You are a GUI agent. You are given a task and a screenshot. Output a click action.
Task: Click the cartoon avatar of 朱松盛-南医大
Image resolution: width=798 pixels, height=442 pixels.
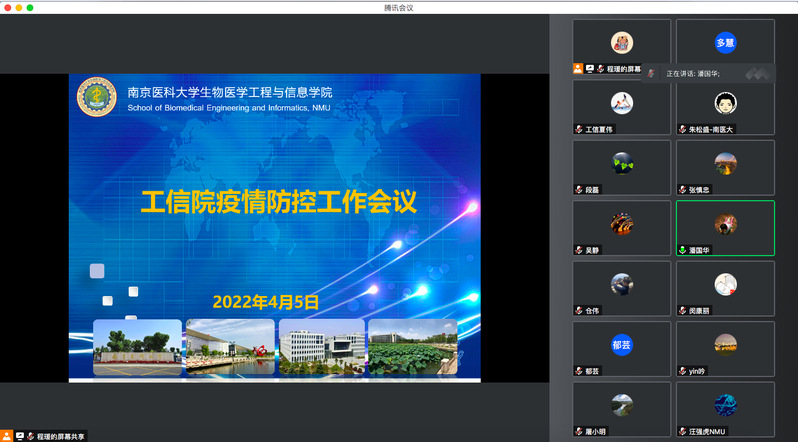725,103
